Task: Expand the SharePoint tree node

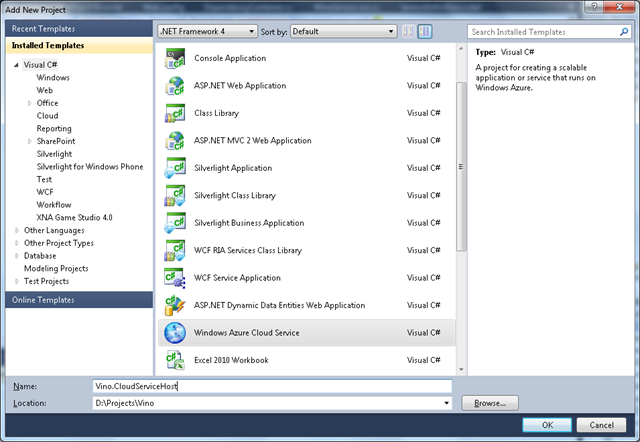Action: [x=29, y=141]
